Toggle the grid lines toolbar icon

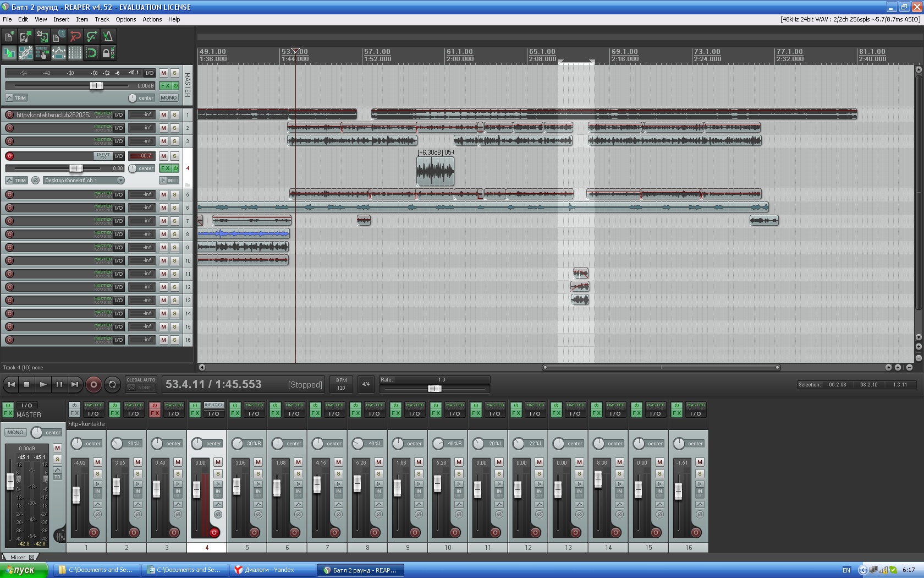click(75, 53)
